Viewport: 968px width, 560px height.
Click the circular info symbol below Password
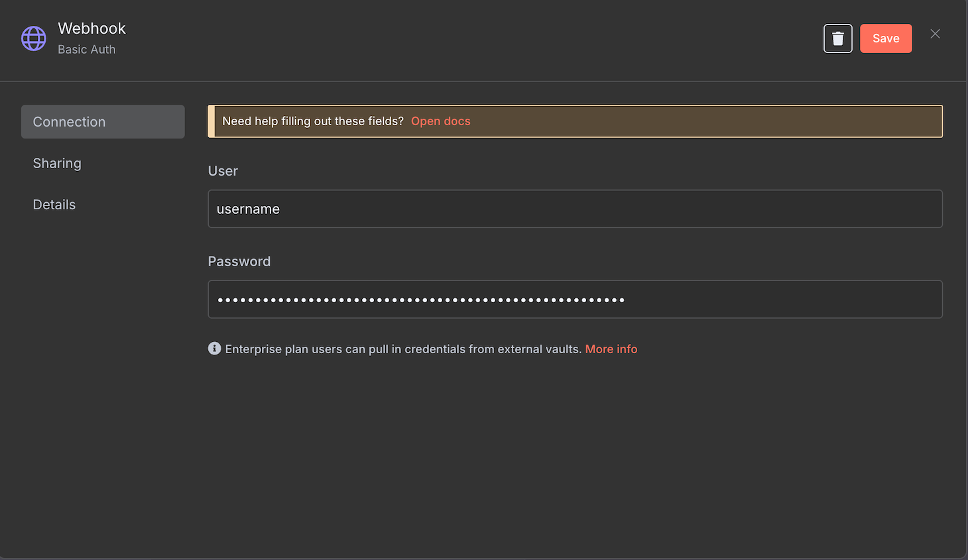tap(214, 348)
